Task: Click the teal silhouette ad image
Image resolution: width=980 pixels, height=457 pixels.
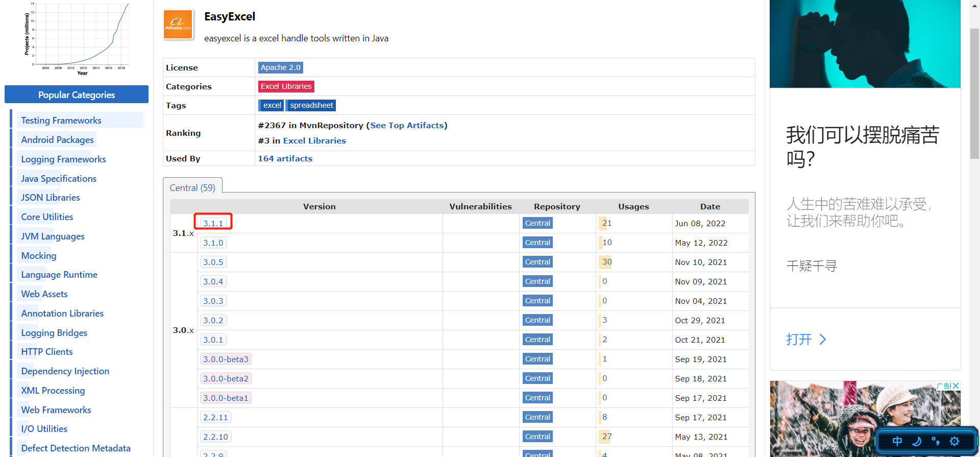Action: click(x=865, y=44)
